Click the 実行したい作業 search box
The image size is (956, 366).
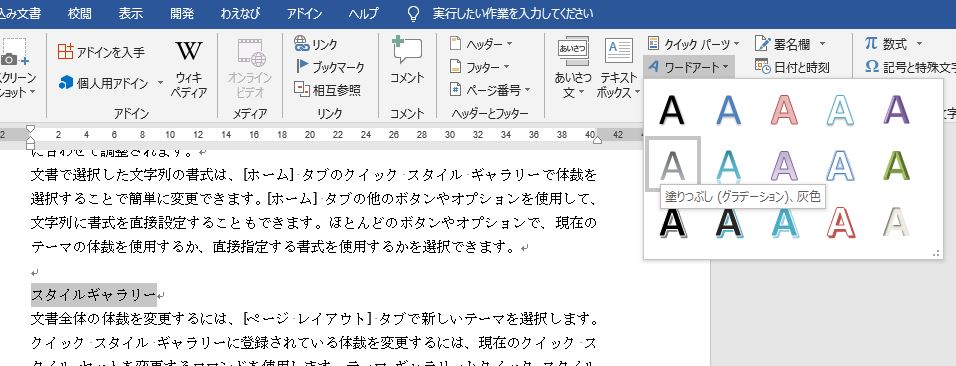click(x=512, y=13)
